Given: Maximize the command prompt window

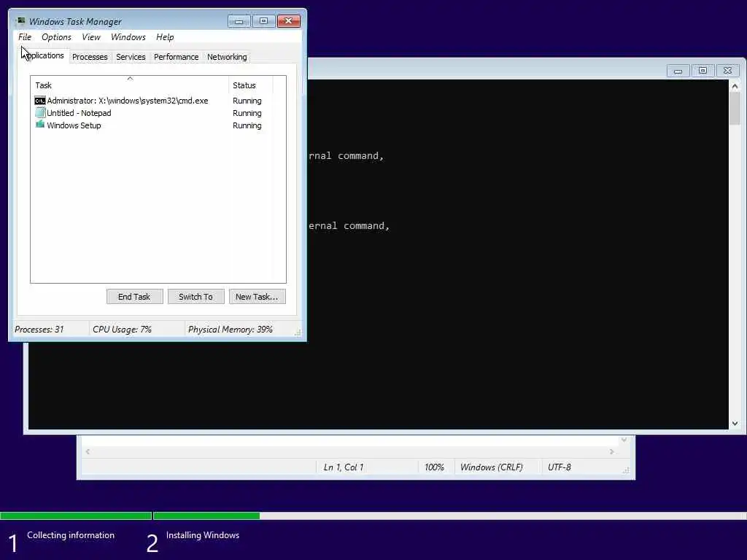Looking at the screenshot, I should (703, 71).
